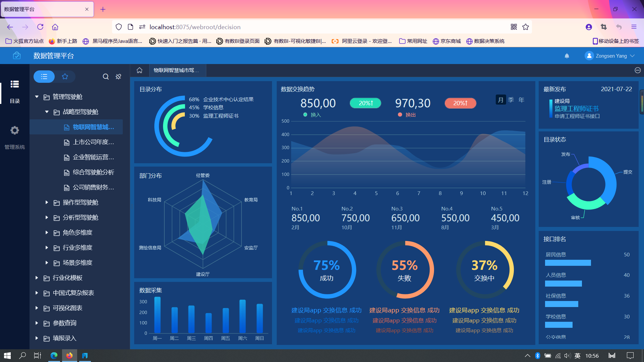Click the Zongsen Yang avatar icon
The width and height of the screenshot is (644, 362).
(x=589, y=56)
